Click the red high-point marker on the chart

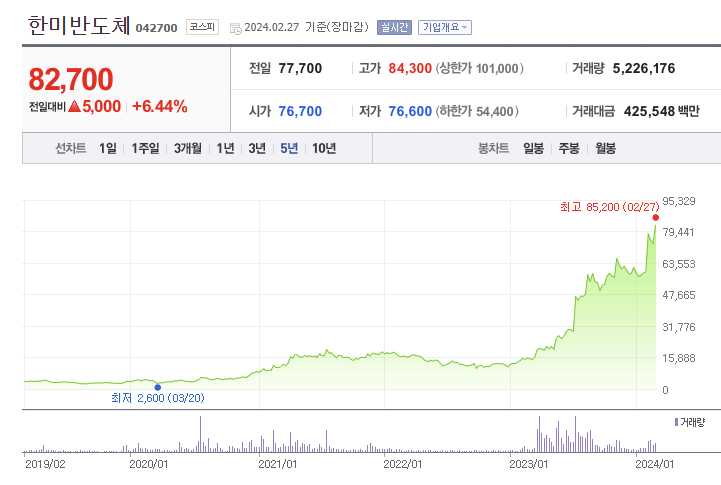pyautogui.click(x=656, y=217)
